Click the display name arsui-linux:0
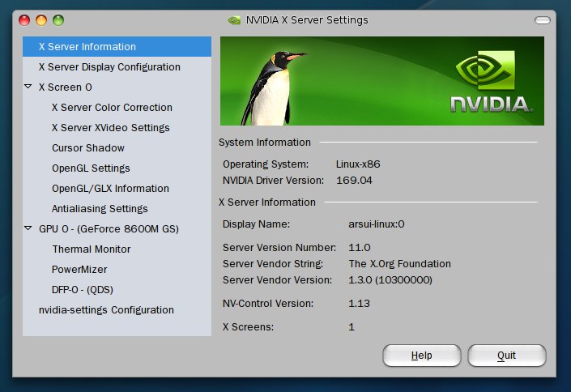Screen dimensions: 571x392 click(x=377, y=224)
